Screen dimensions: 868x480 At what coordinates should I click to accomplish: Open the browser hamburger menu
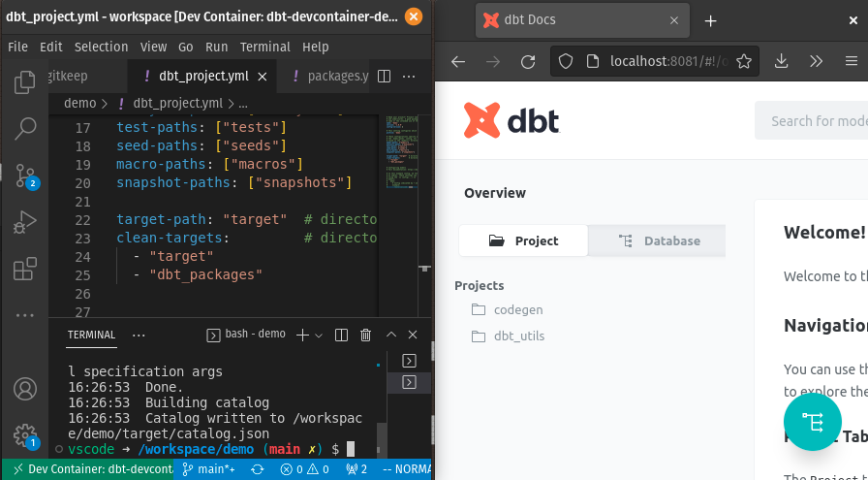coord(852,61)
